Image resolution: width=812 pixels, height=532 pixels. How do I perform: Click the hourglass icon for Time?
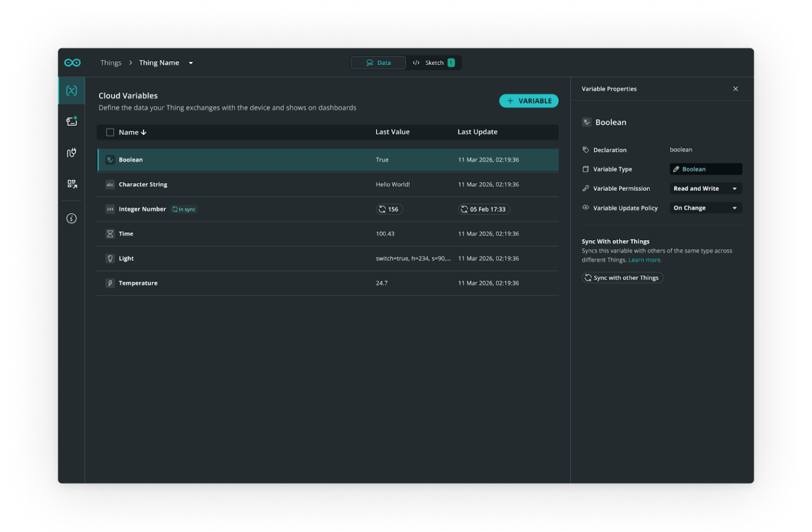110,234
